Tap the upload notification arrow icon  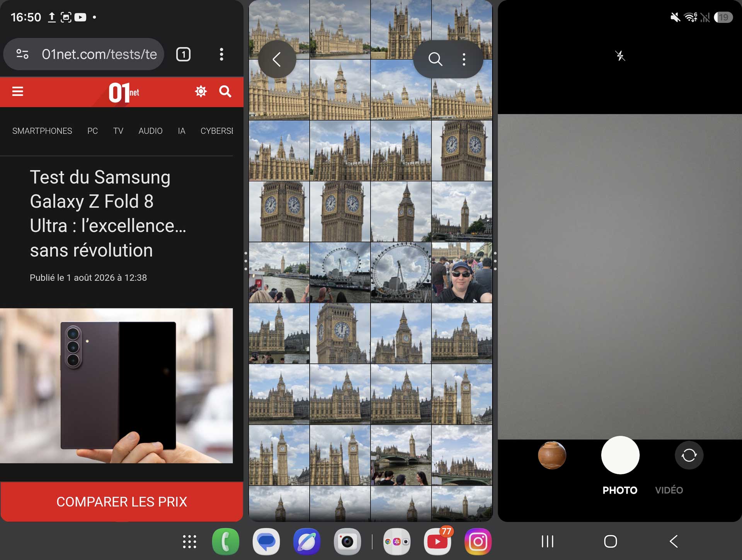51,17
